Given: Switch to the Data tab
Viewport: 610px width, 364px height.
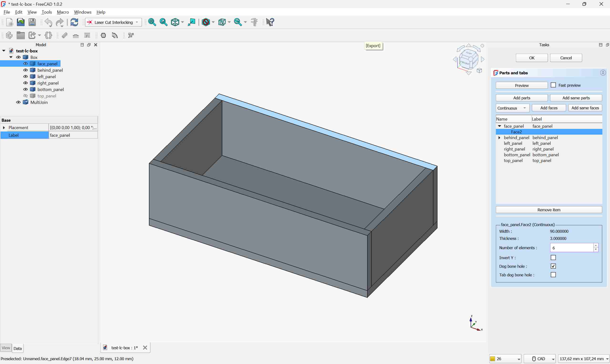Looking at the screenshot, I should point(17,348).
